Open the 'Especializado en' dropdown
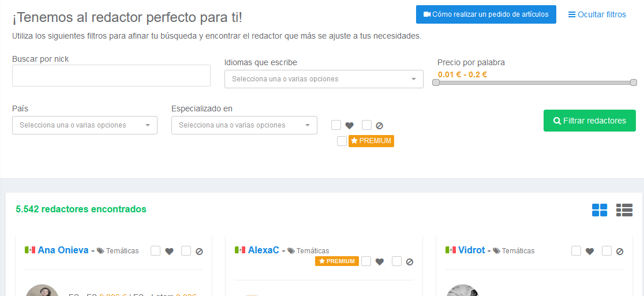This screenshot has width=644, height=296. (244, 125)
